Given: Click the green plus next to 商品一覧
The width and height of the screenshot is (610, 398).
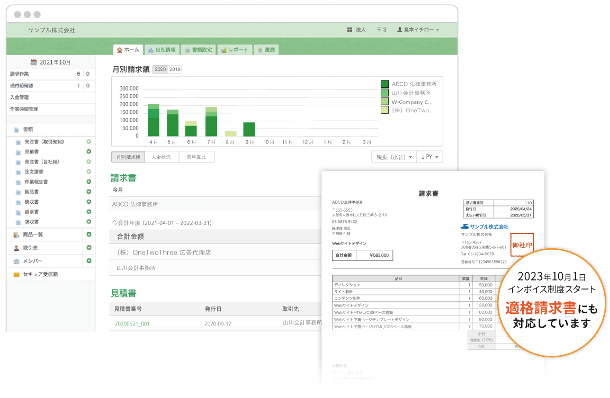Looking at the screenshot, I should [89, 235].
